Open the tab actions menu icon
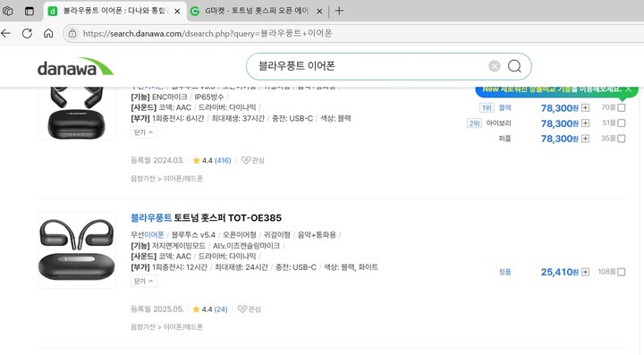Viewport: 644px width, 355px height. pyautogui.click(x=30, y=11)
